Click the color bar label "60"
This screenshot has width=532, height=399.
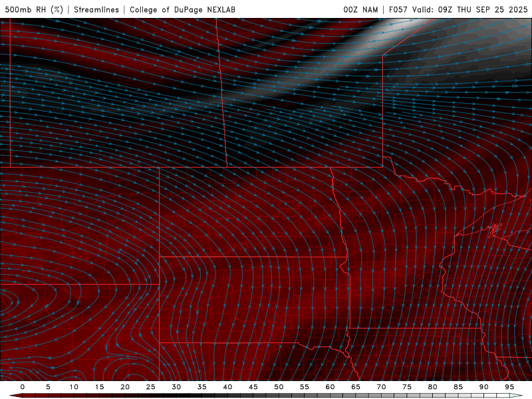point(330,387)
